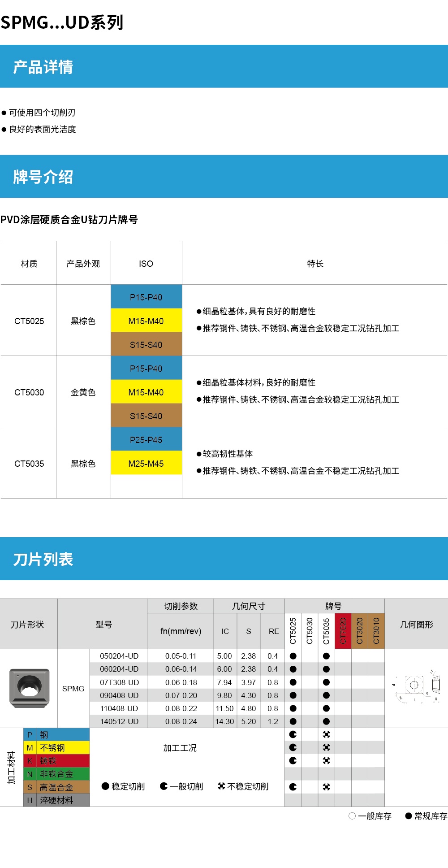
Task: Click CT5035 unstable-cutting icon in 钢 row
Action: [x=326, y=734]
